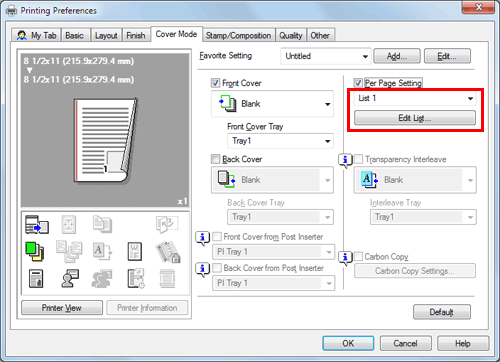Click the Edit... favorite setting button
The height and width of the screenshot is (362, 500).
pyautogui.click(x=447, y=56)
